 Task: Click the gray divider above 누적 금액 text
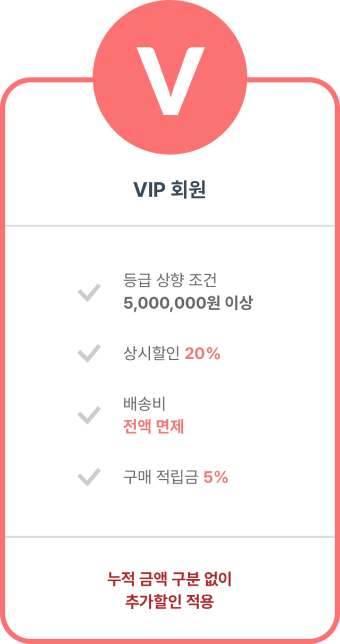(x=170, y=537)
